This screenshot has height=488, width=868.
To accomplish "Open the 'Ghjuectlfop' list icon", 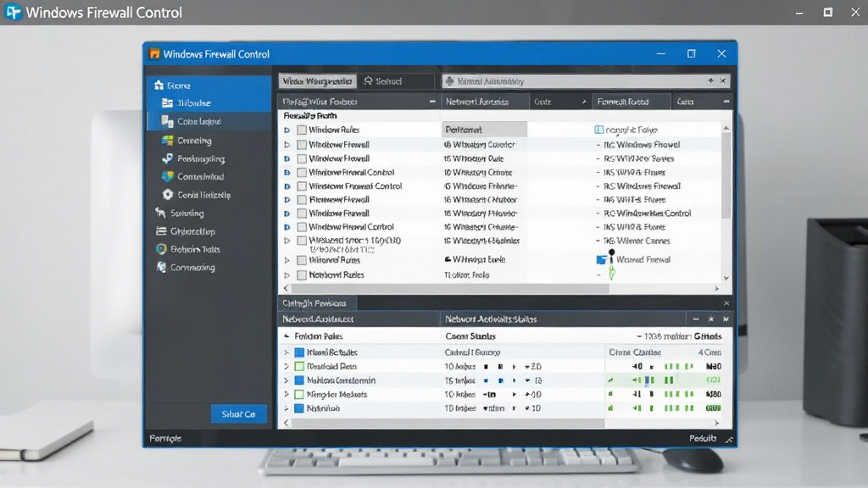I will tap(161, 231).
